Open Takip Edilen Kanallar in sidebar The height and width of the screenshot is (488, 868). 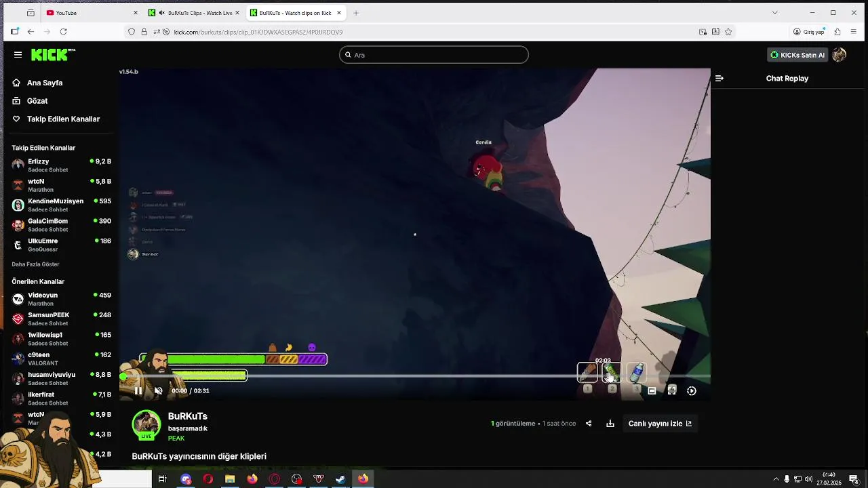click(x=63, y=119)
